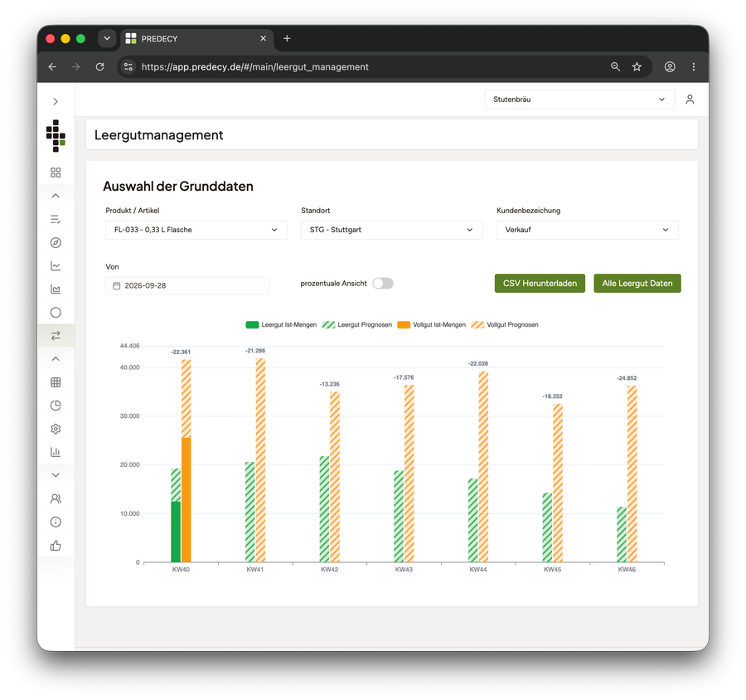Select the swap arrows Leergut icon

[56, 336]
